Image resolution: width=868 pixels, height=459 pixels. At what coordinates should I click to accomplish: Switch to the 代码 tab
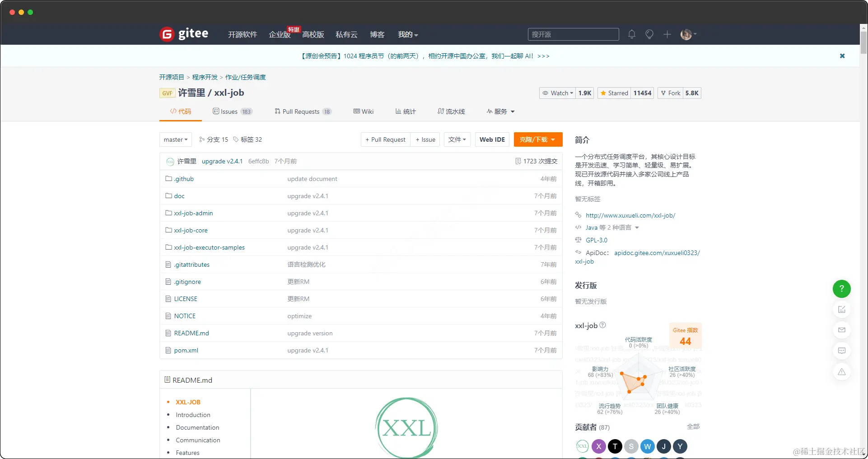coord(181,111)
